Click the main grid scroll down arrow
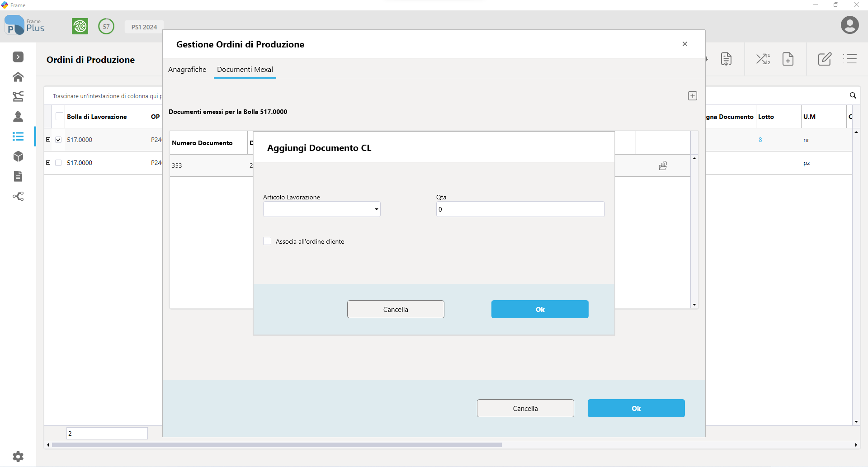The width and height of the screenshot is (868, 467). [x=856, y=422]
